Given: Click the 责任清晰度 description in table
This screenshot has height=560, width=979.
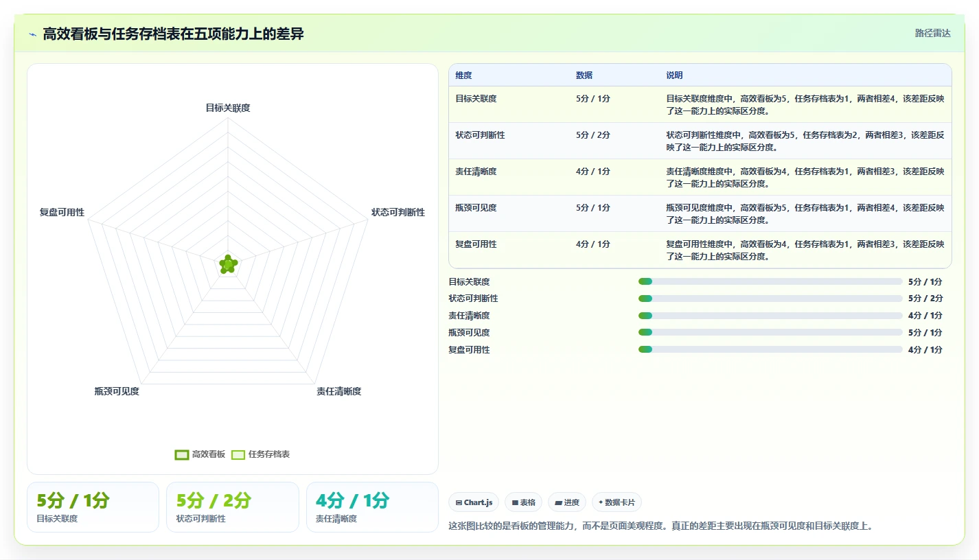Looking at the screenshot, I should click(x=805, y=178).
